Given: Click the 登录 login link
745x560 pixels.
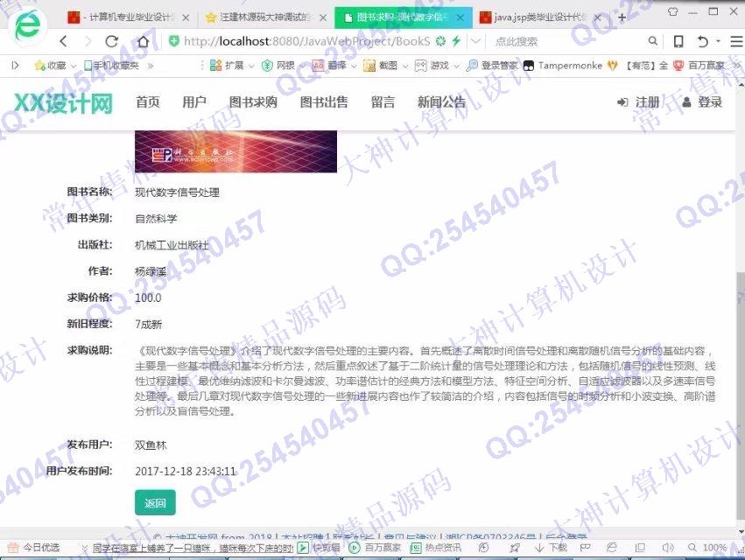Looking at the screenshot, I should [702, 102].
